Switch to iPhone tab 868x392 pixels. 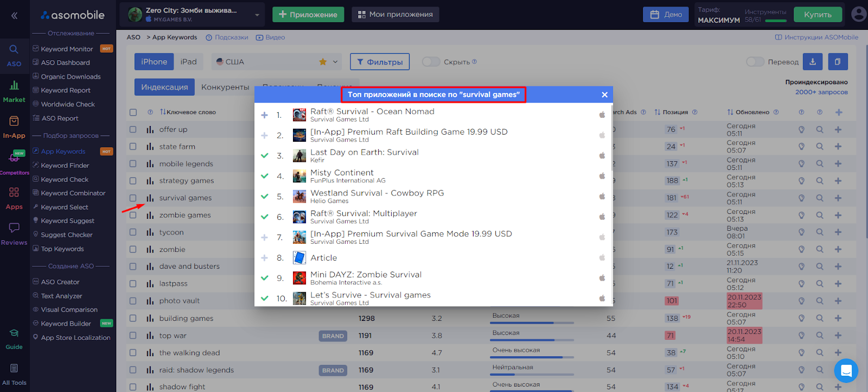154,62
